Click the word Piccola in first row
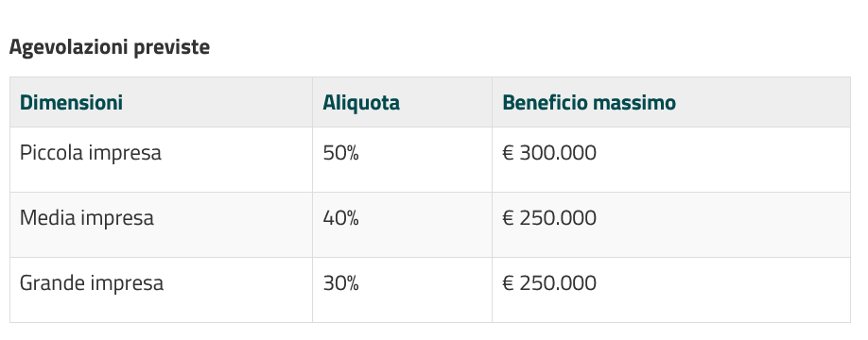 [x=51, y=153]
